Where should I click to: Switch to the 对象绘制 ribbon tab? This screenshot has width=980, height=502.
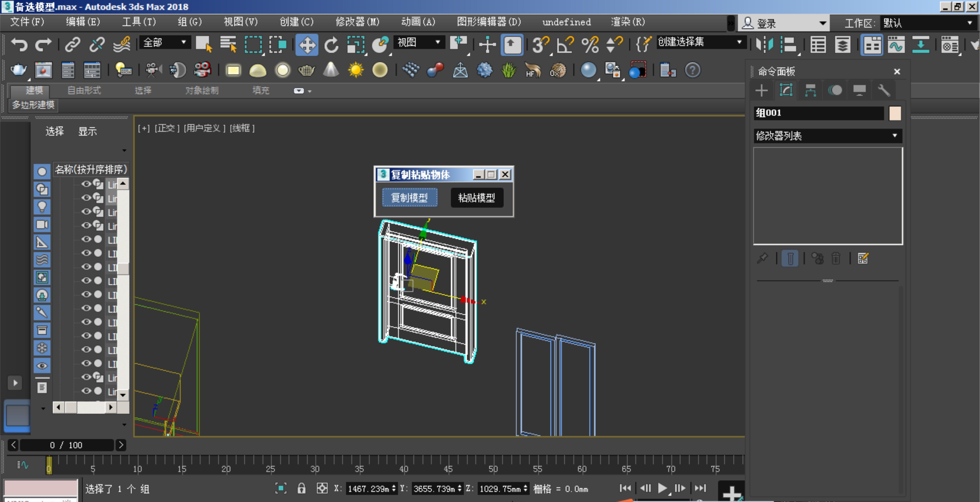click(202, 90)
